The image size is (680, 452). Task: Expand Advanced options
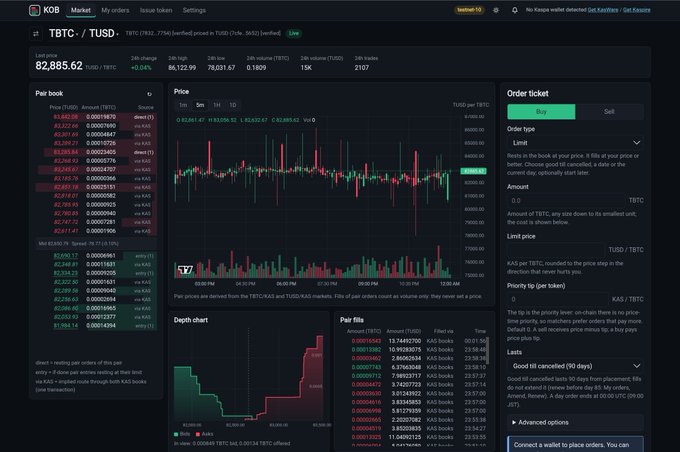pyautogui.click(x=575, y=422)
